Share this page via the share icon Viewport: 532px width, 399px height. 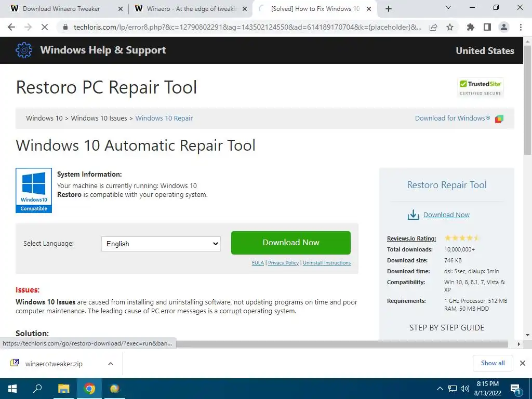pos(433,27)
